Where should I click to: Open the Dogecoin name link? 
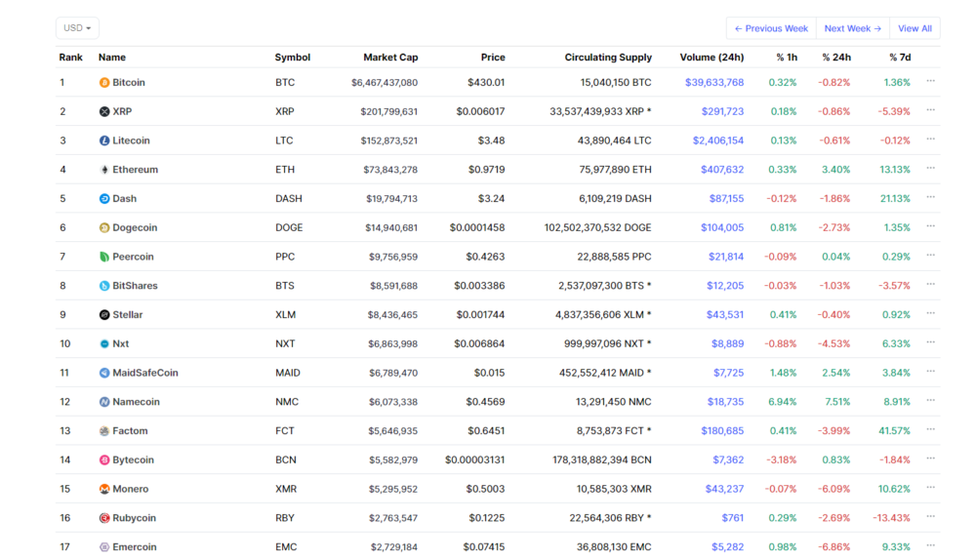pos(135,227)
